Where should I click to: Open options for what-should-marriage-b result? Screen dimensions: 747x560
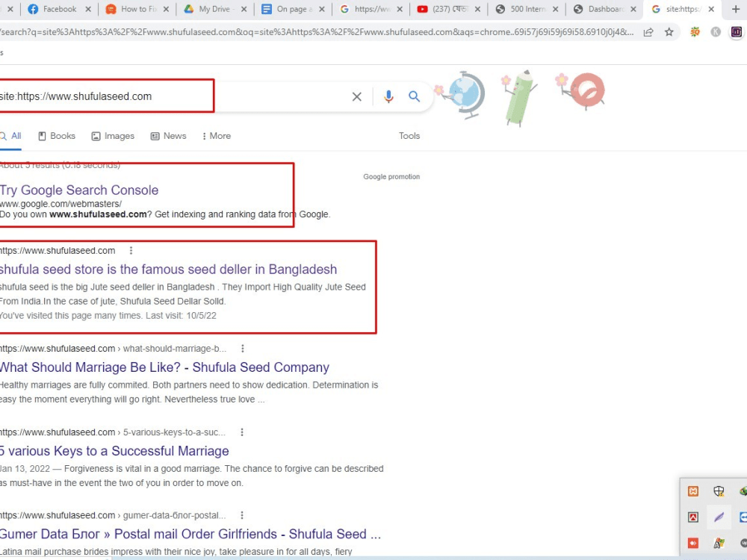click(243, 349)
